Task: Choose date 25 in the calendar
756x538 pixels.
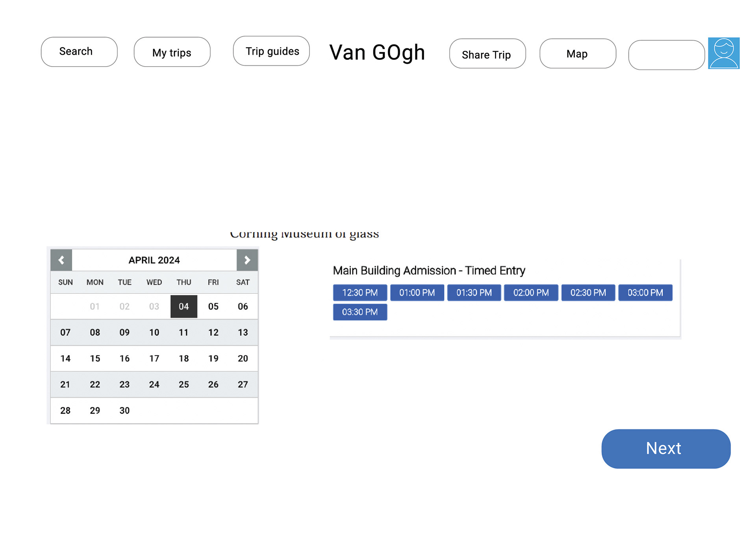Action: pos(184,384)
